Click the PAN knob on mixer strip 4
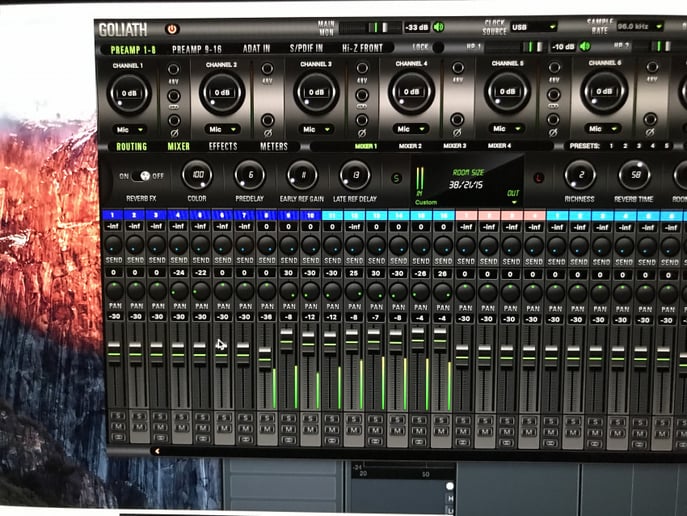Screen dimensions: 687x516 tap(179, 291)
